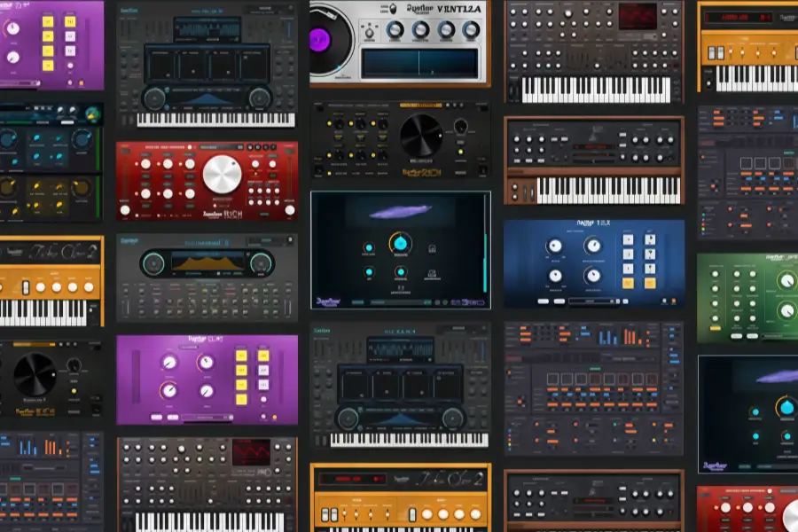Enable a yellow square pad on the navy 1.X plugin
Viewport: 798px width, 532px height.
(x=628, y=283)
